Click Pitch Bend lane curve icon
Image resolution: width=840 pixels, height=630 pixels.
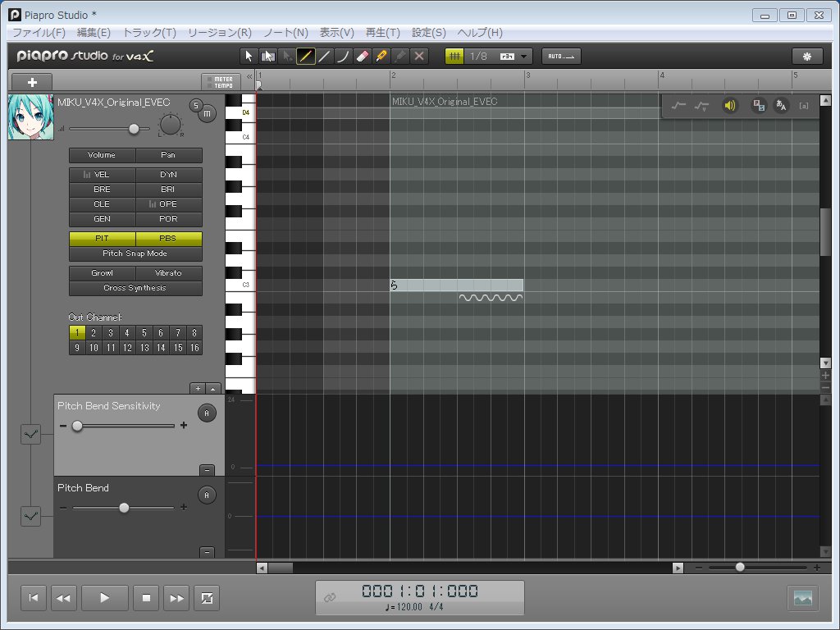coord(30,517)
